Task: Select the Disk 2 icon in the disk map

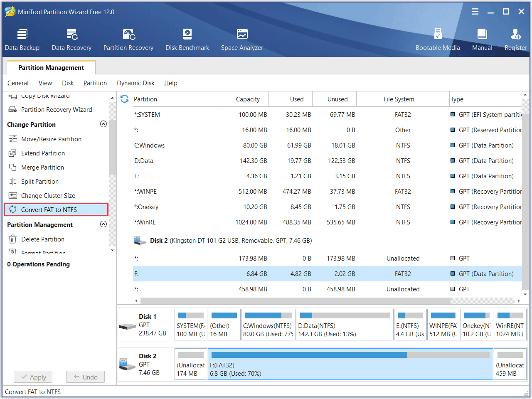Action: 127,365
